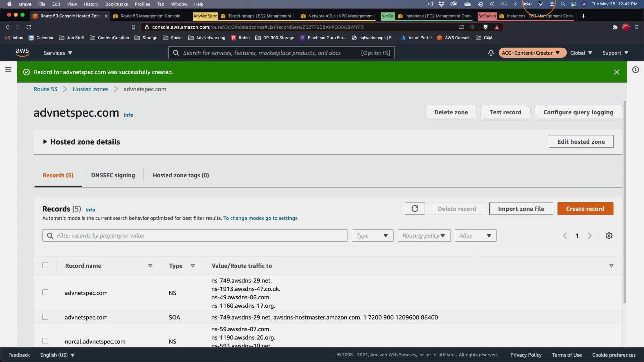Open the Routing policy filter dropdown
This screenshot has height=362, width=644.
point(424,236)
